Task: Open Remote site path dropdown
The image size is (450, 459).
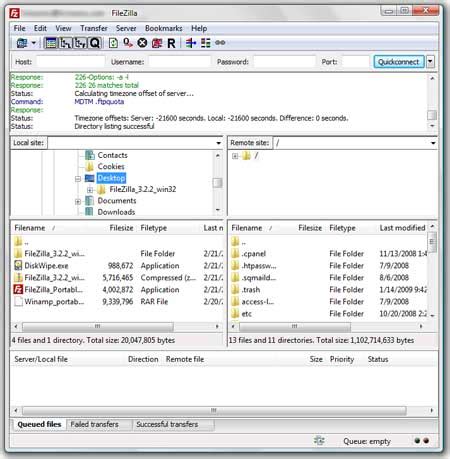Action: [x=433, y=143]
